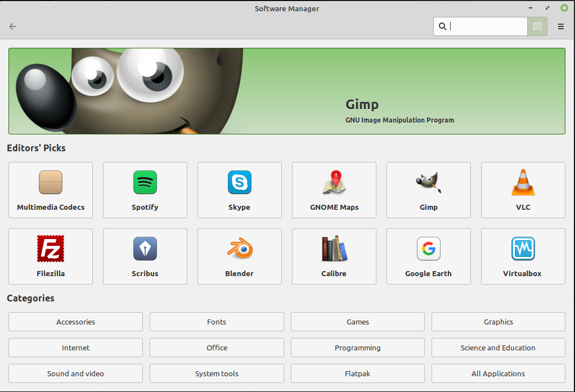
Task: Browse the Games category
Action: pyautogui.click(x=357, y=322)
